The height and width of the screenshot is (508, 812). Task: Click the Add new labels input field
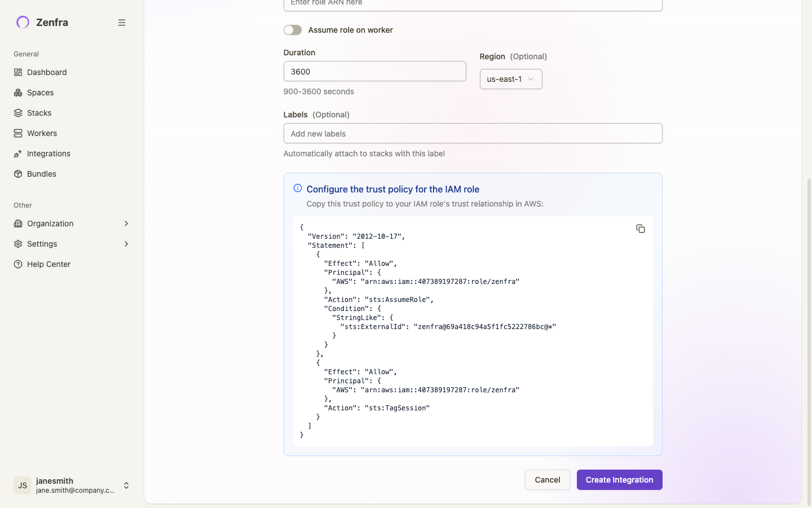click(473, 133)
